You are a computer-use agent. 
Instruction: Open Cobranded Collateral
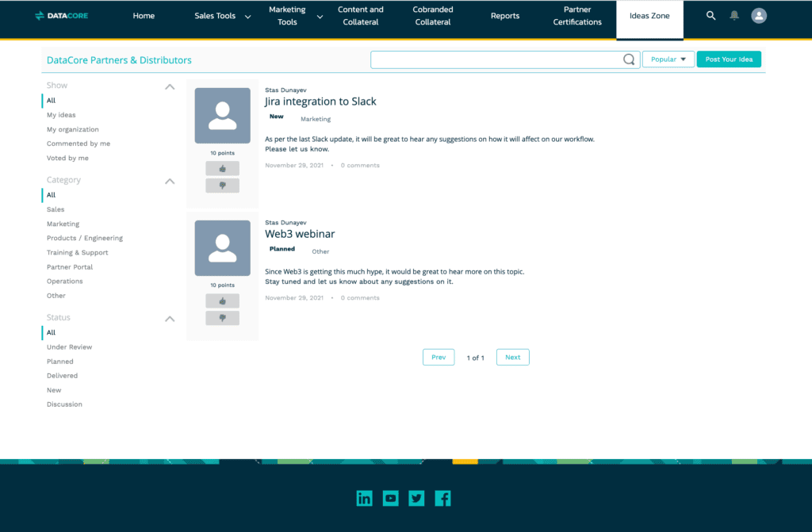pyautogui.click(x=433, y=16)
